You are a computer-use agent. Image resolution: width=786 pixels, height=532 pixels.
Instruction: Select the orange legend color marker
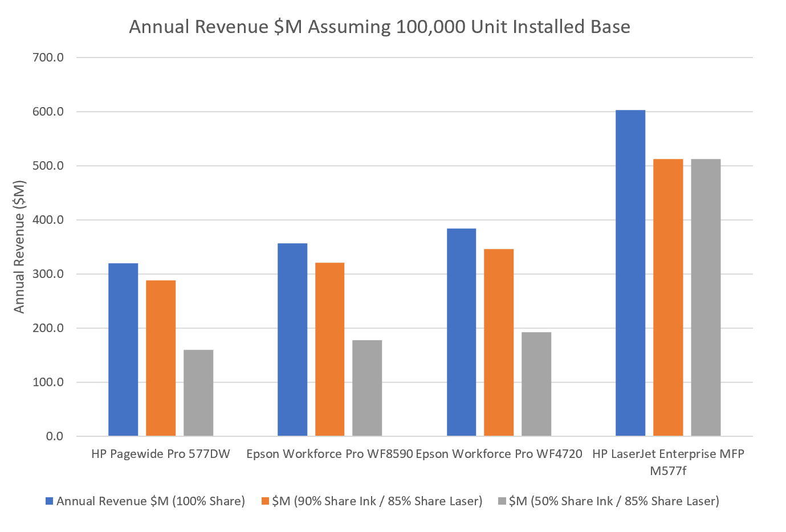[x=266, y=501]
